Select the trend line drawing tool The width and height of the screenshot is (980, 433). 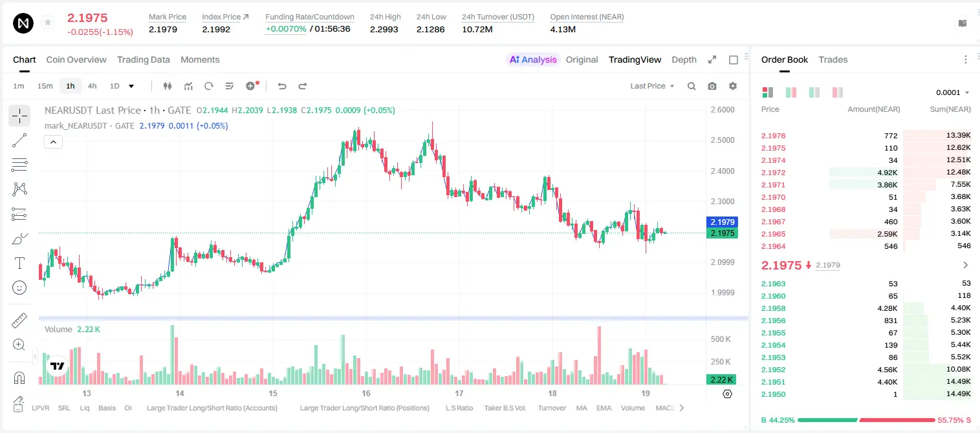pyautogui.click(x=19, y=140)
